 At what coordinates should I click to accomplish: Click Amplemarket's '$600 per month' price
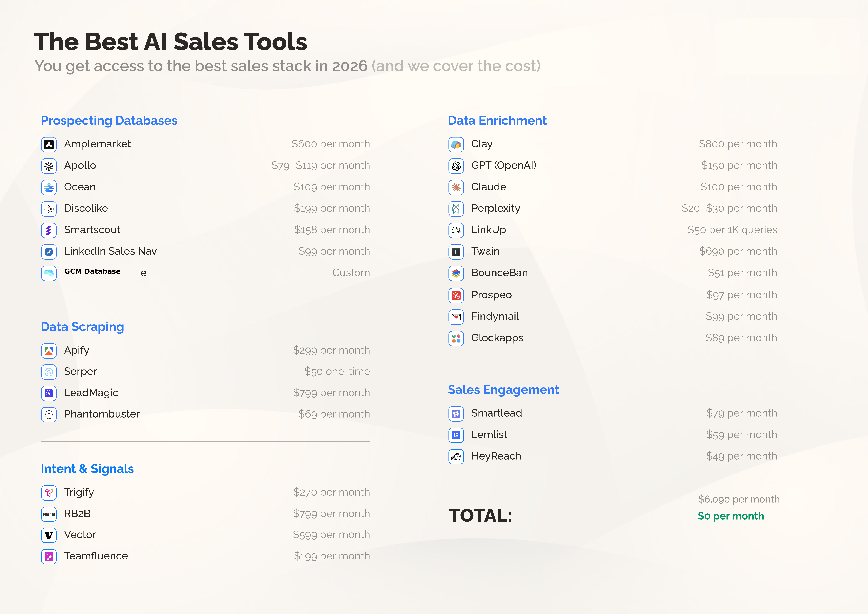[331, 144]
